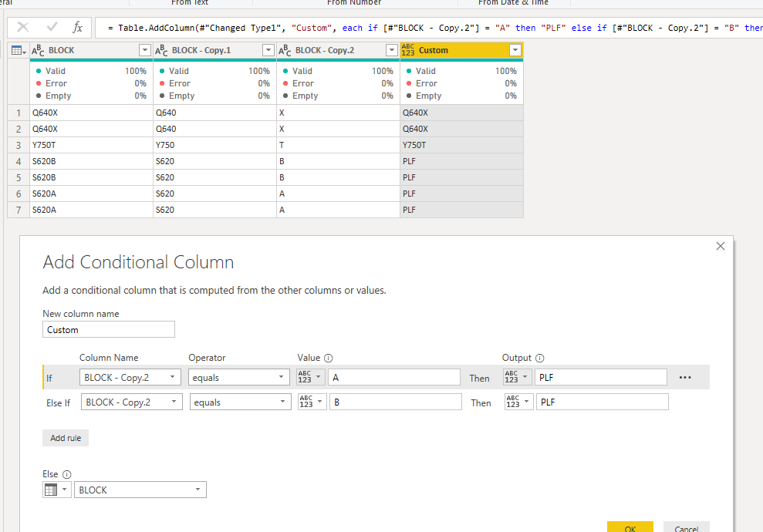Click the Add rule button

66,438
